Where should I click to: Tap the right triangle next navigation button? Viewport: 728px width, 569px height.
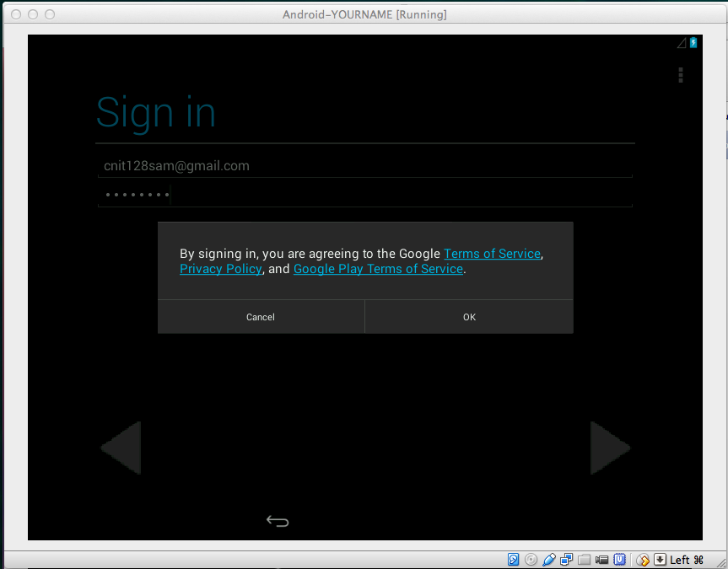610,448
